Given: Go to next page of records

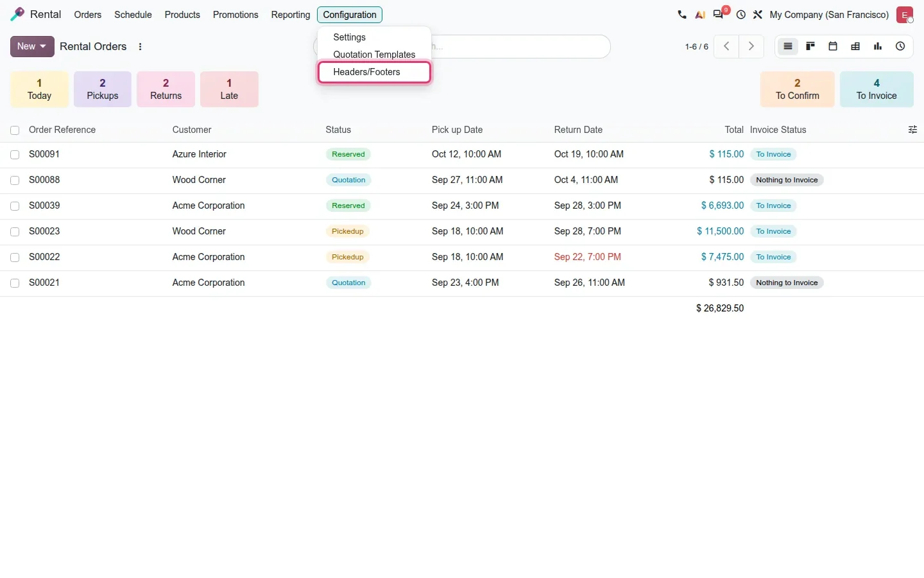Looking at the screenshot, I should point(751,46).
